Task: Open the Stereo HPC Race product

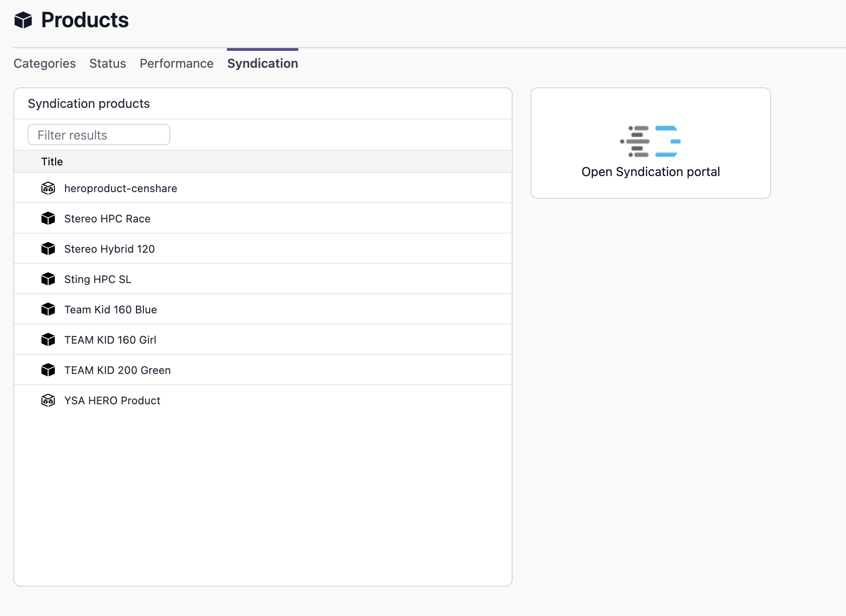Action: click(107, 218)
